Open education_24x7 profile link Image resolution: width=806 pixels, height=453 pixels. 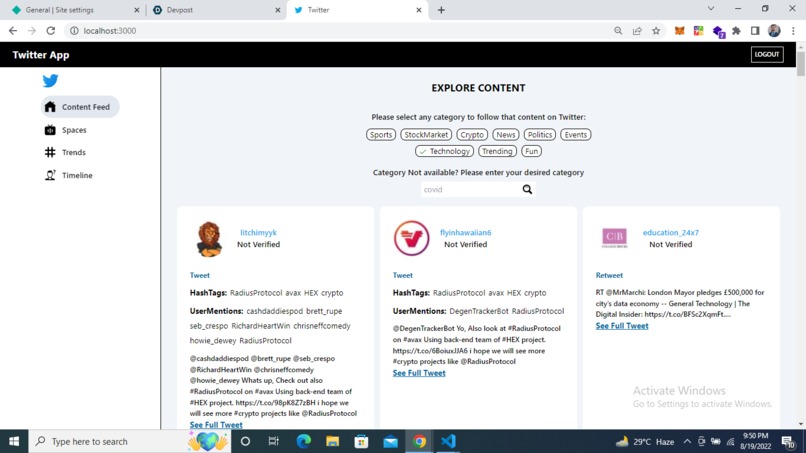(x=671, y=232)
